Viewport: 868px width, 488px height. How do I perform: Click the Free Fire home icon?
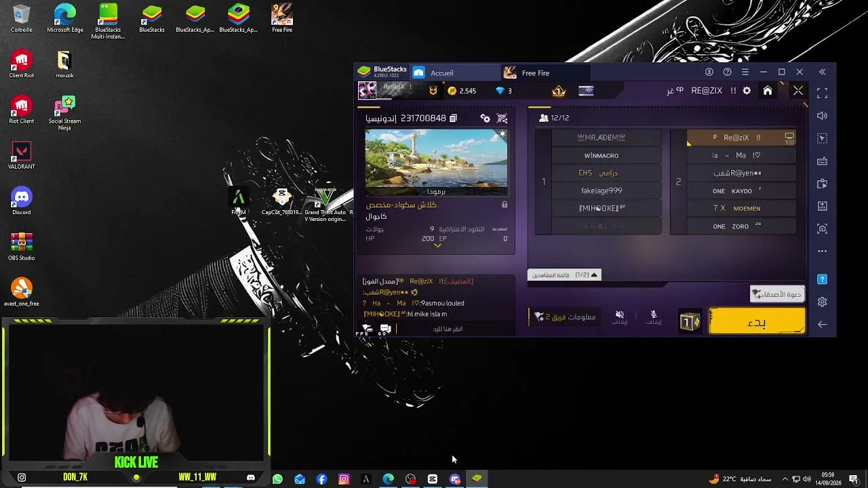(768, 91)
